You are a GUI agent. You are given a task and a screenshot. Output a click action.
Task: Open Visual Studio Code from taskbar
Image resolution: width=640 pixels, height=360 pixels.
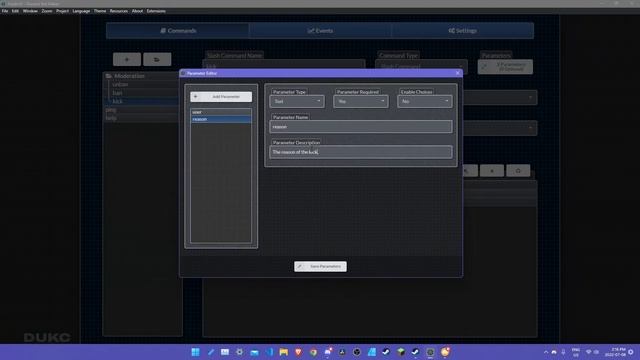click(269, 352)
